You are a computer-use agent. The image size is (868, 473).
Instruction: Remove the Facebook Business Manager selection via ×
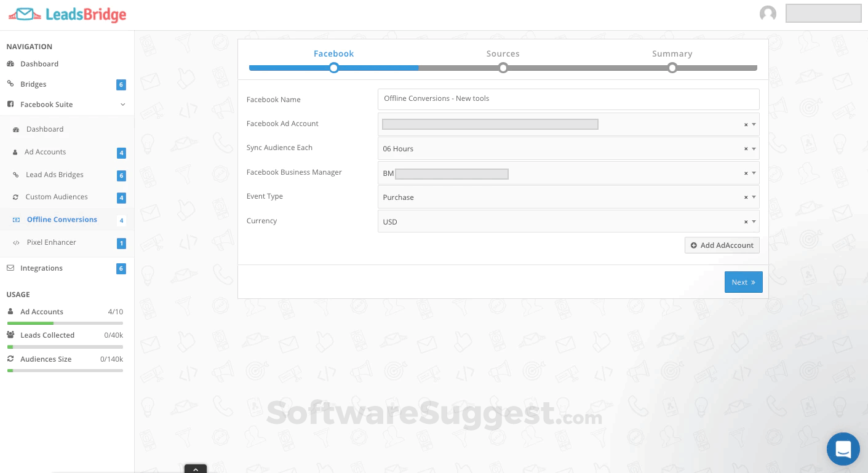(746, 173)
